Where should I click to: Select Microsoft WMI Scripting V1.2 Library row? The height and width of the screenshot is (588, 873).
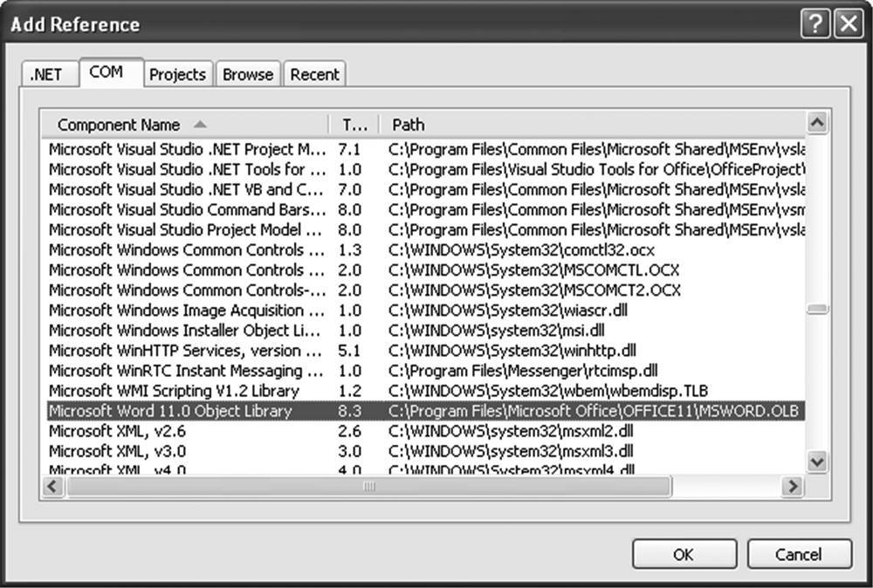[426, 391]
